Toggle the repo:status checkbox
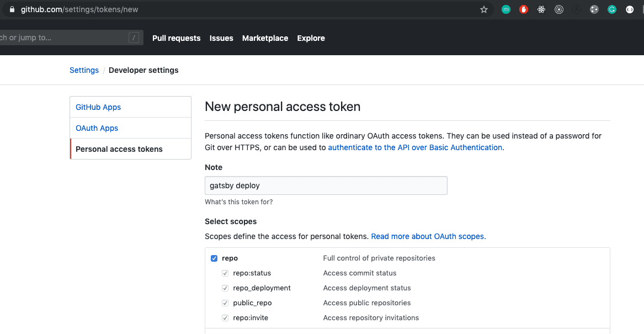The height and width of the screenshot is (334, 644). click(225, 273)
